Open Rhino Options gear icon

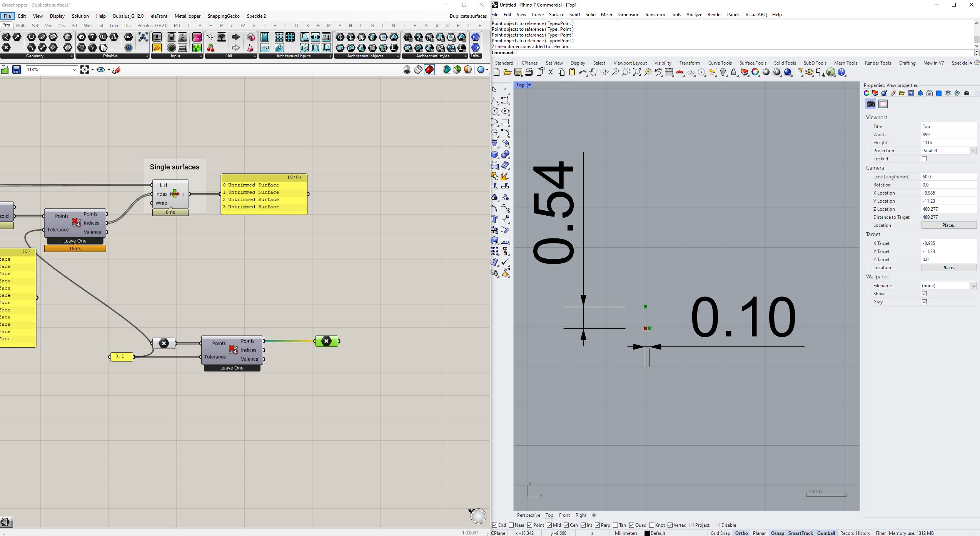pyautogui.click(x=810, y=72)
